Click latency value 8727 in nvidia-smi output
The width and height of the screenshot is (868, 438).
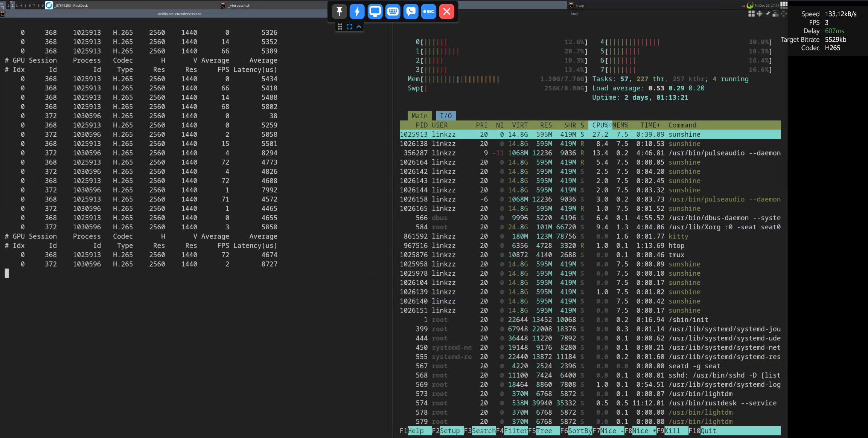(x=270, y=264)
